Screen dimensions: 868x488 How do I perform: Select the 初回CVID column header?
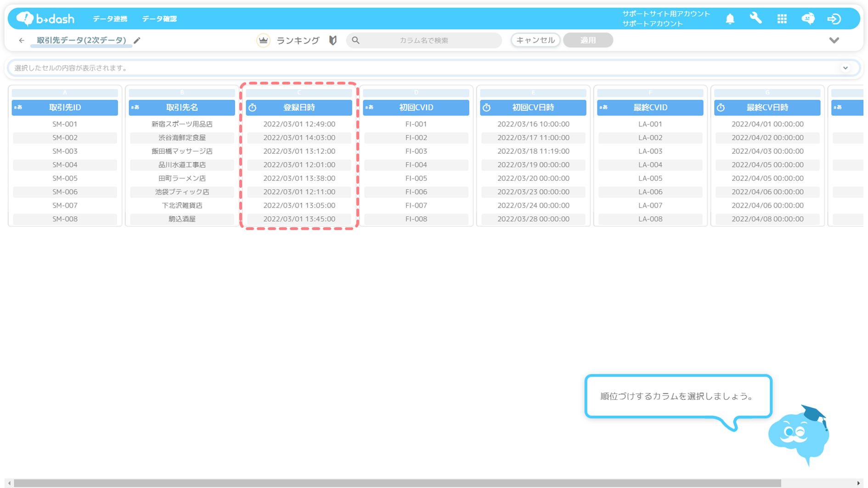[x=416, y=107]
